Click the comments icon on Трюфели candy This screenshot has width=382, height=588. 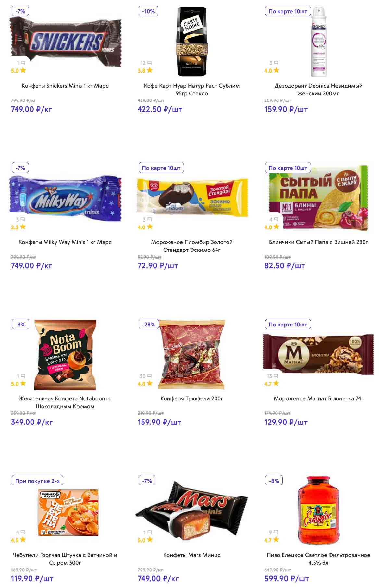pyautogui.click(x=149, y=376)
